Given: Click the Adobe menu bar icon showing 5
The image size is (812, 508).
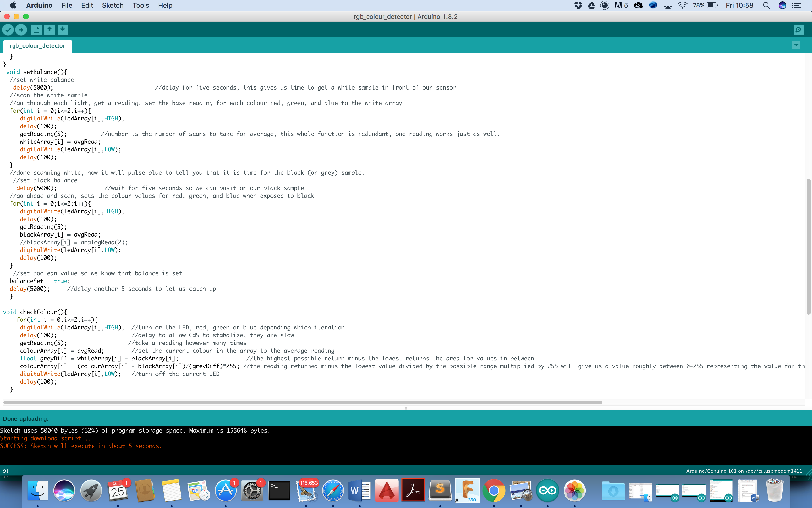Looking at the screenshot, I should coord(621,5).
